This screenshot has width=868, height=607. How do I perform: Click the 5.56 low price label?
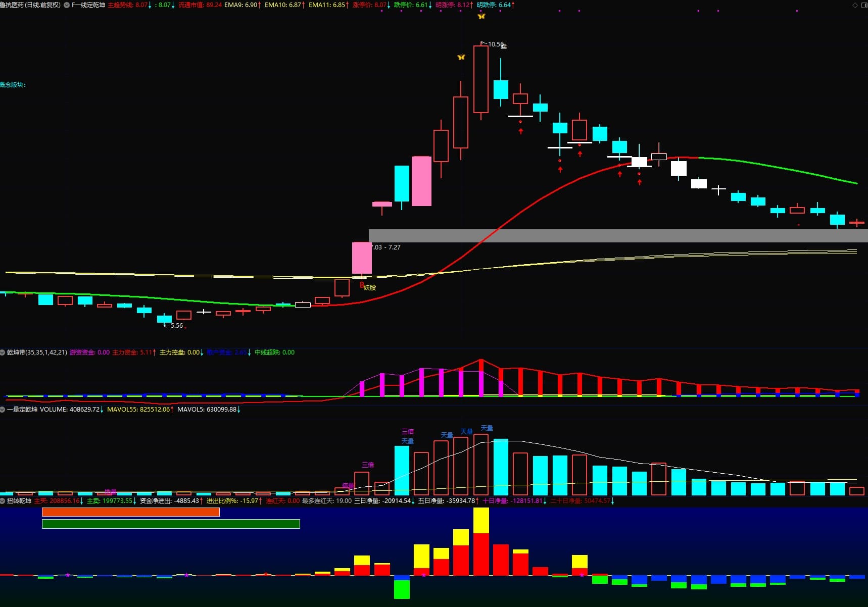point(176,326)
